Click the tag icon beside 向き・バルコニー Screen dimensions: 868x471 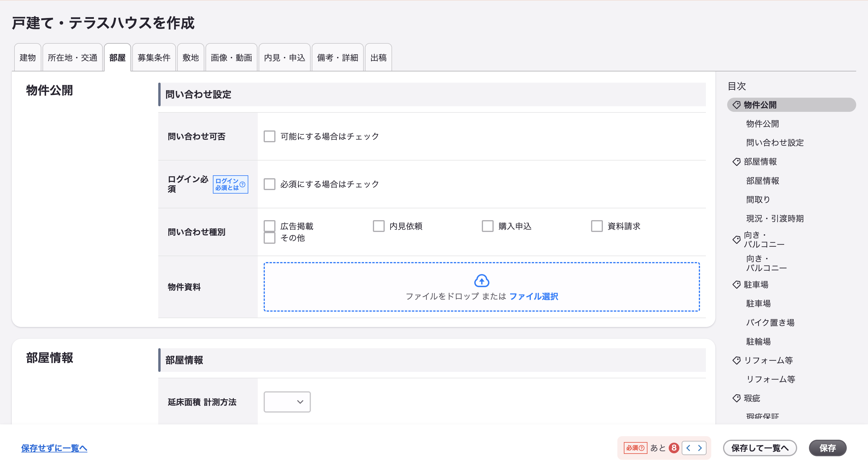(x=736, y=240)
